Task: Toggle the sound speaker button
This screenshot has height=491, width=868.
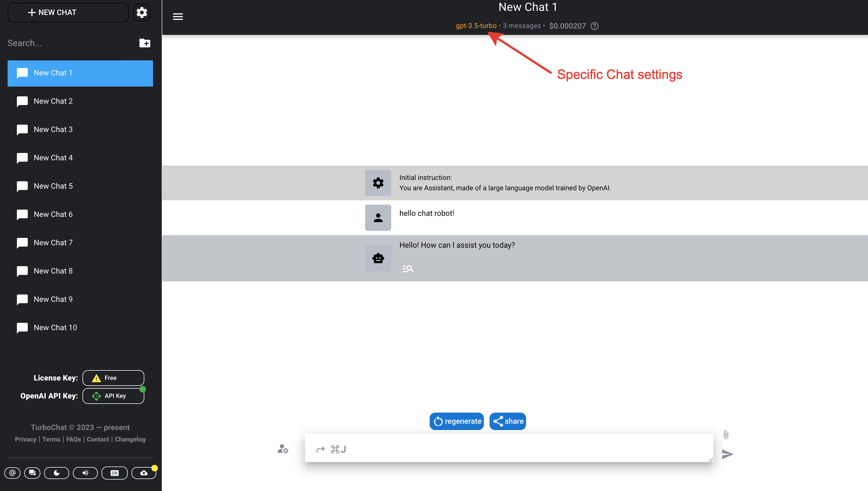Action: pyautogui.click(x=85, y=473)
